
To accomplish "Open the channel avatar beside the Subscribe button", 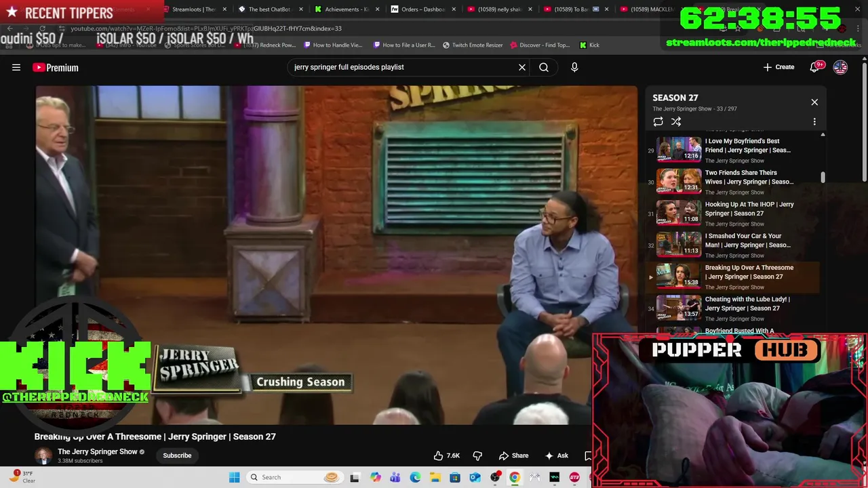I will [43, 455].
